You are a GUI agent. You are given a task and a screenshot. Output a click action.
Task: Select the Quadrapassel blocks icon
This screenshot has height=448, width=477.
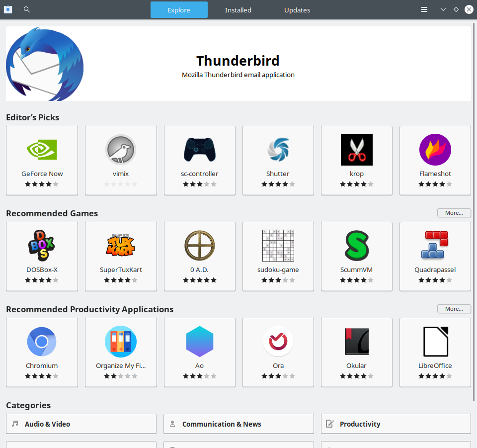pos(435,245)
